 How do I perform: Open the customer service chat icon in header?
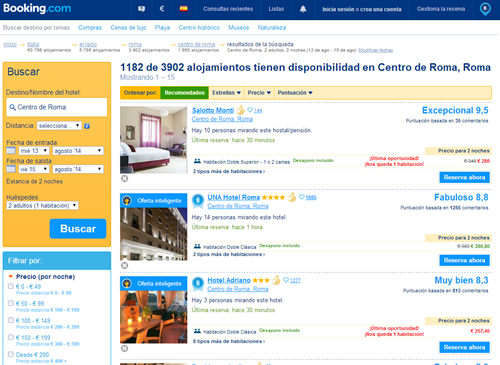point(141,9)
